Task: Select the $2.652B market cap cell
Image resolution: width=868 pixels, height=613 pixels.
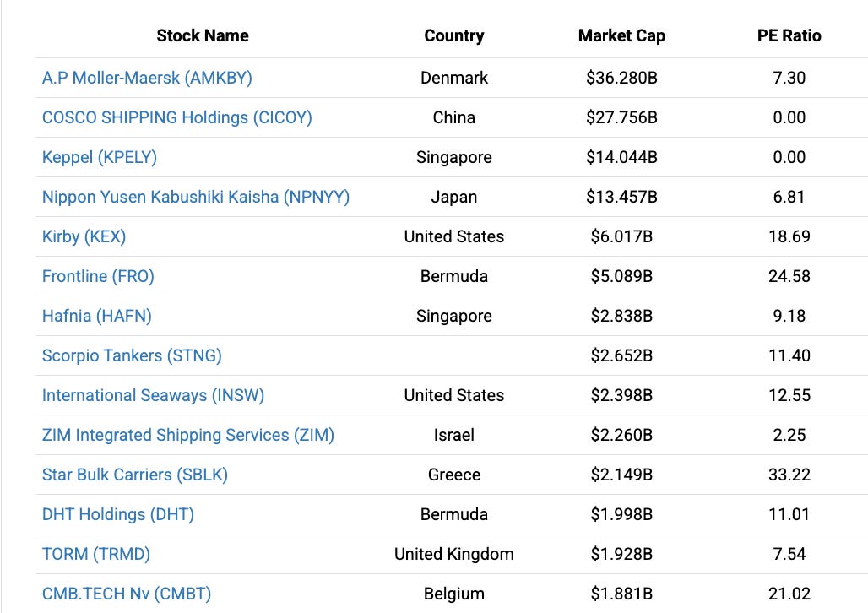Action: point(621,356)
